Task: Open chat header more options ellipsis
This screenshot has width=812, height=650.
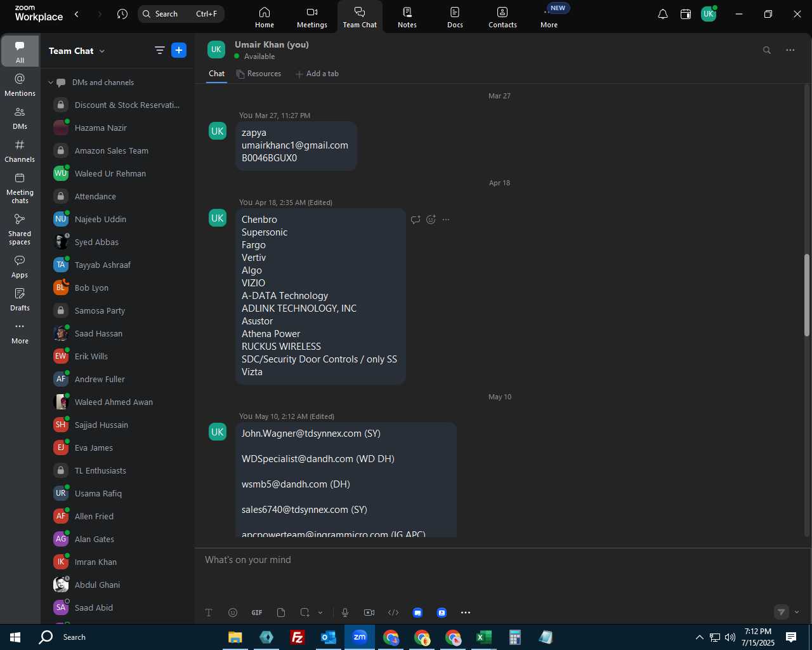Action: tap(790, 50)
